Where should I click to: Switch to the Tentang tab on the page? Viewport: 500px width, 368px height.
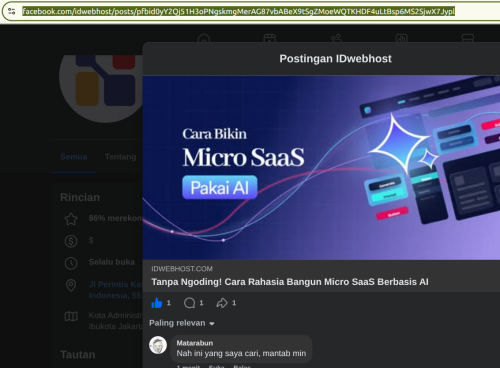tap(120, 157)
